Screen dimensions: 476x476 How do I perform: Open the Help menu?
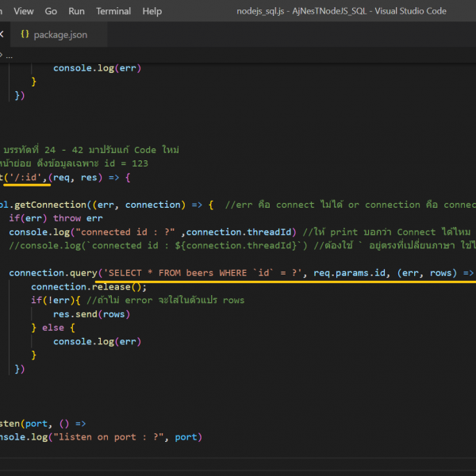pos(152,11)
